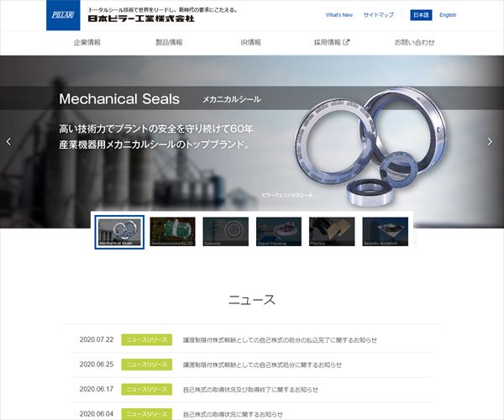
Task: Open the 2020.06.04 news article link
Action: coord(233,414)
